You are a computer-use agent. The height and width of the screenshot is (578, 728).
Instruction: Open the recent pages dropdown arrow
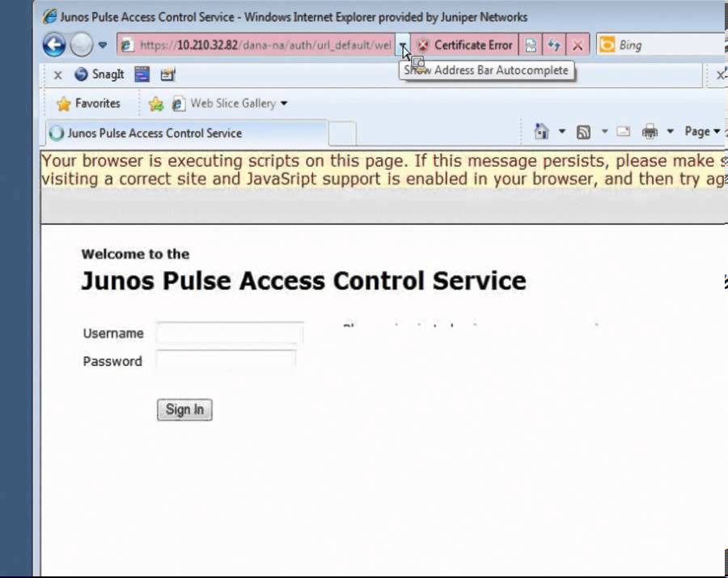pyautogui.click(x=103, y=45)
